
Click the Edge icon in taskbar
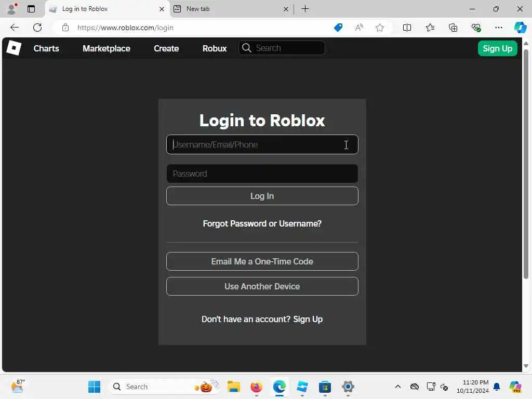[x=279, y=387]
